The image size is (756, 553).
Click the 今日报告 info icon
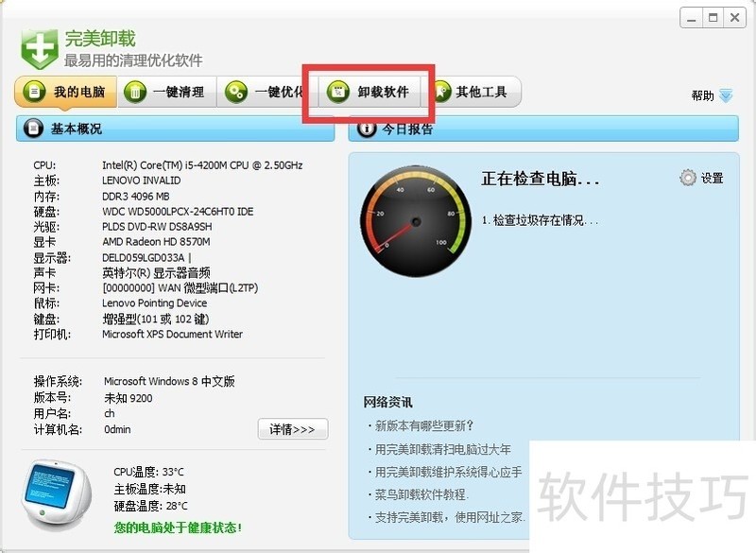click(367, 129)
